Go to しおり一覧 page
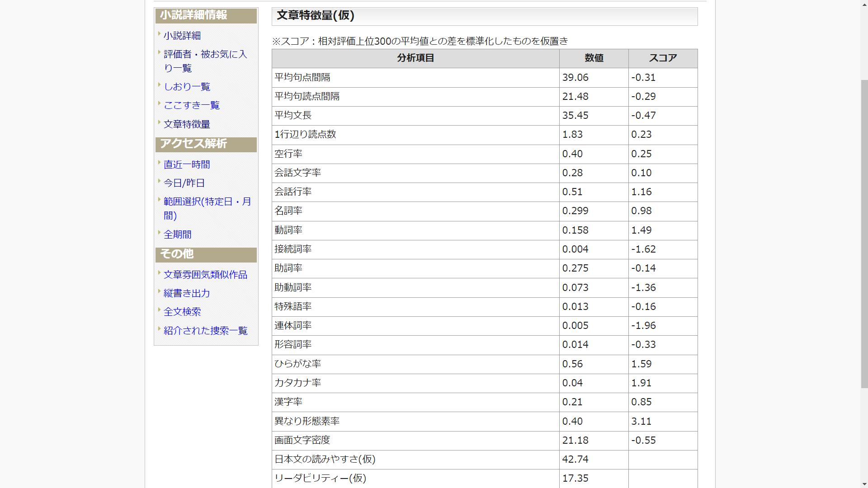868x488 pixels. (x=187, y=87)
